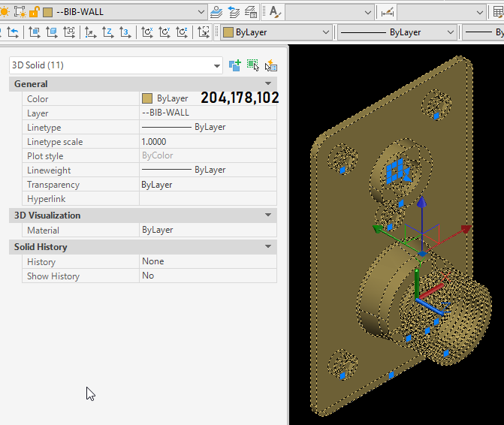Click the Apply UCS icon
504x425 pixels.
[203, 32]
